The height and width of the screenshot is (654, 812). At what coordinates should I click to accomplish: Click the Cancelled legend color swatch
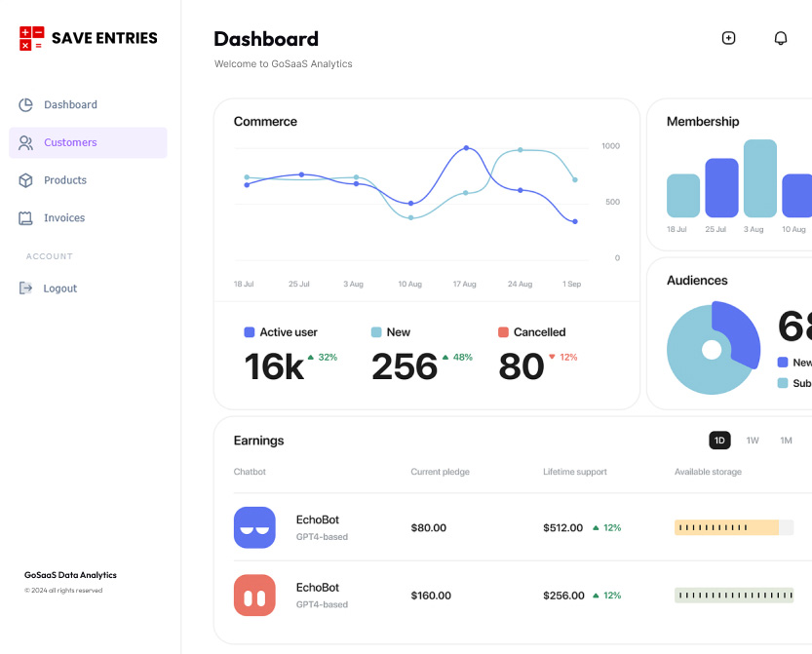(503, 332)
